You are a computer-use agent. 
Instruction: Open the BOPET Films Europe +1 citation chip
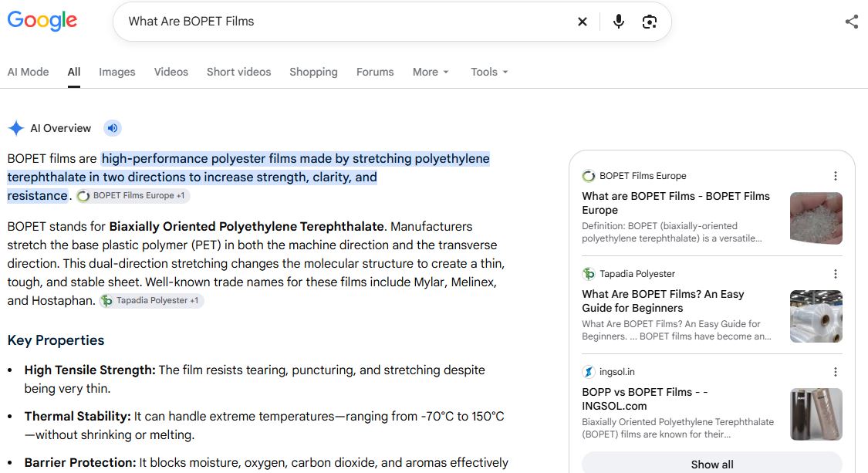tap(133, 195)
